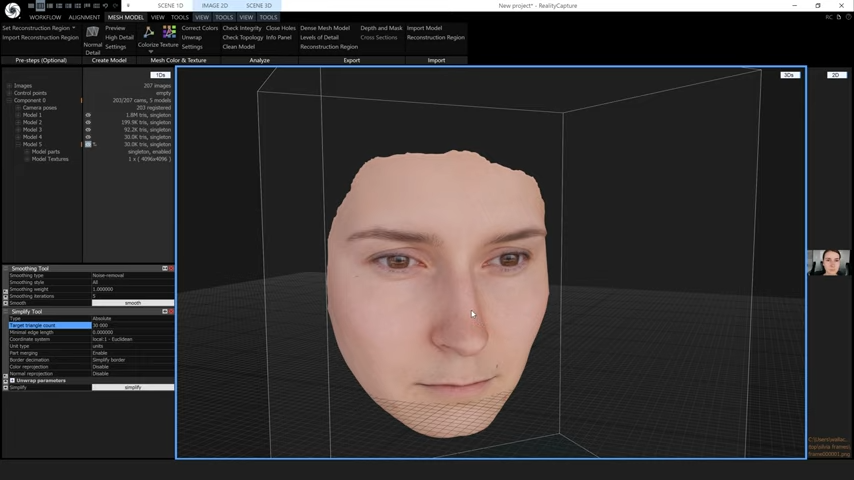Toggle visibility eye for Model 1
This screenshot has width=854, height=480.
pyautogui.click(x=88, y=115)
